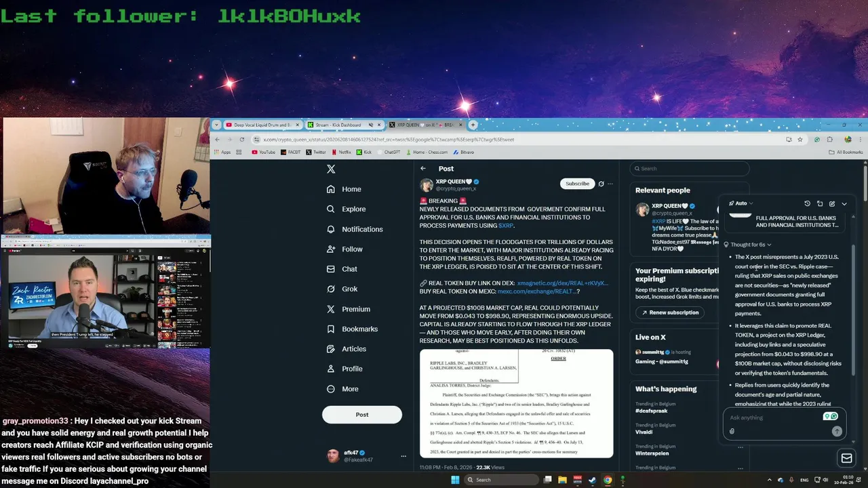
Task: Click the Premium icon in the sidebar
Action: pyautogui.click(x=331, y=309)
